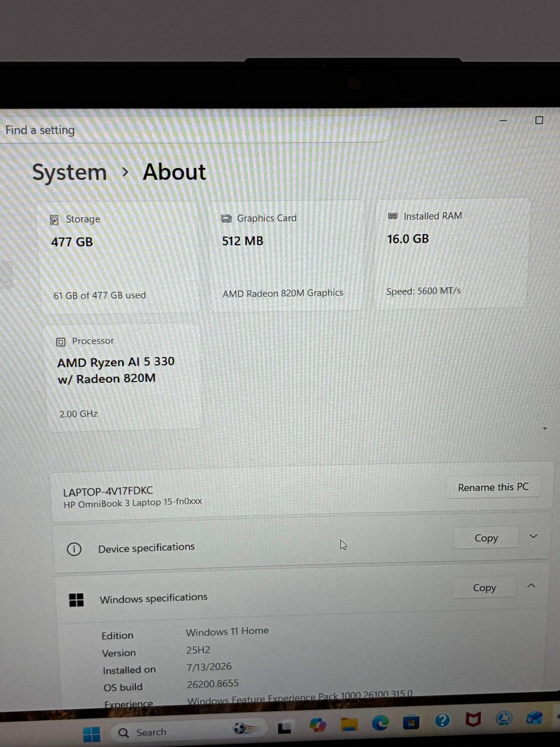
Task: Open the Graphics Card 512 MB card
Action: [x=286, y=256]
